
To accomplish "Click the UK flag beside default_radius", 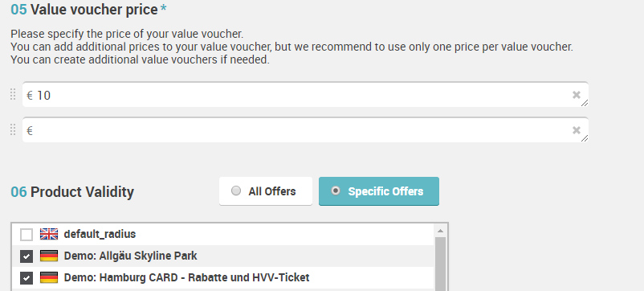I will coord(49,234).
